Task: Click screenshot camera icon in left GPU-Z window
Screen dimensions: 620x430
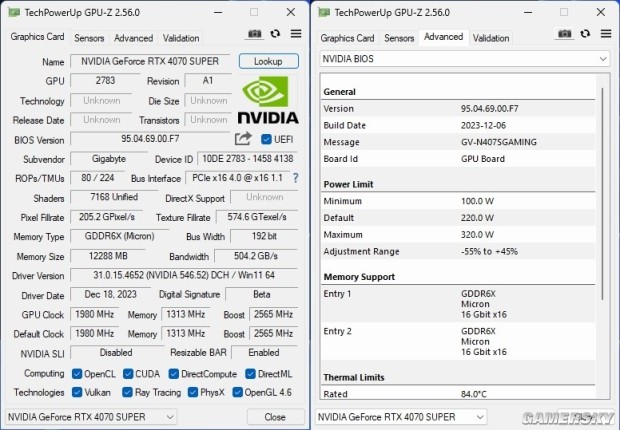Action: click(x=254, y=34)
